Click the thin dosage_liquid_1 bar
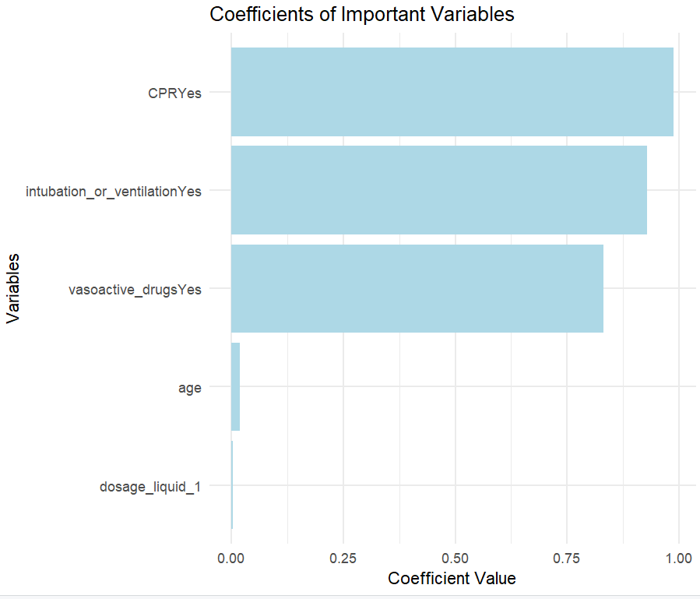Screen dimensions: 700x599 point(232,485)
